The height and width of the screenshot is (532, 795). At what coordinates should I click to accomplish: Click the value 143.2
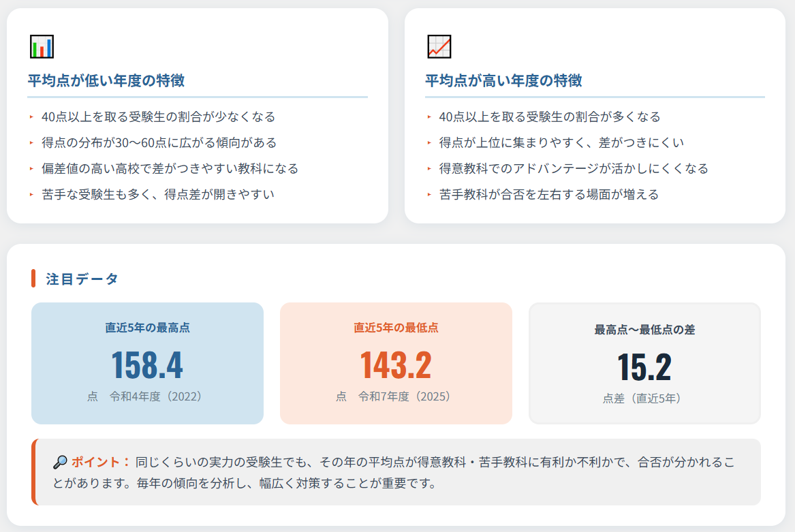[396, 365]
